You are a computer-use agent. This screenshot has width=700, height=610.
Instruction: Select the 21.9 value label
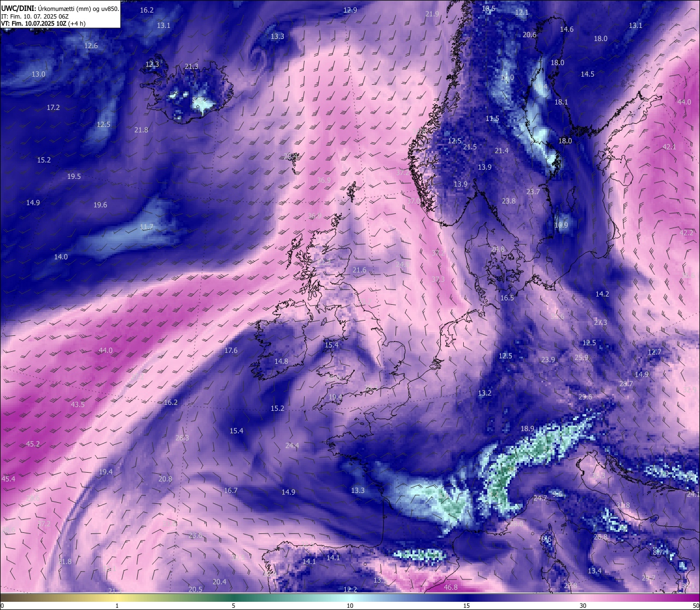click(432, 14)
